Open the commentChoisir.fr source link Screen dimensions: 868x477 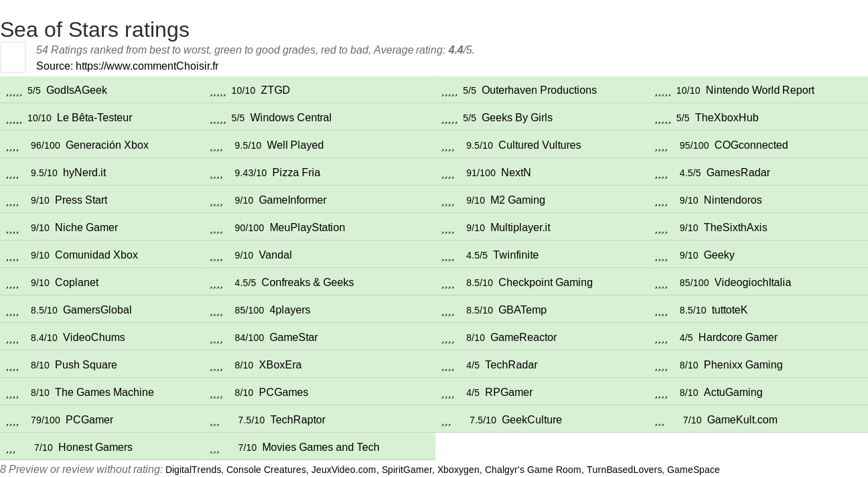pyautogui.click(x=147, y=66)
